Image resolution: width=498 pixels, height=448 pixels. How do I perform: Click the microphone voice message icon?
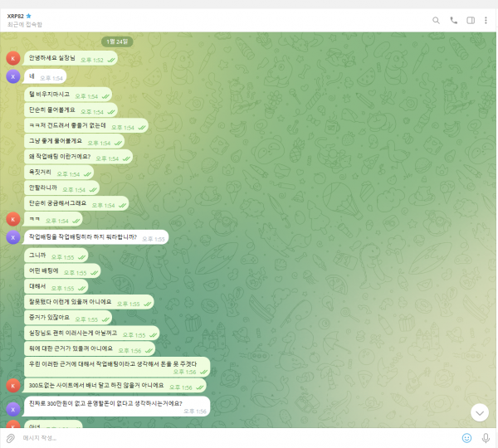(x=486, y=437)
